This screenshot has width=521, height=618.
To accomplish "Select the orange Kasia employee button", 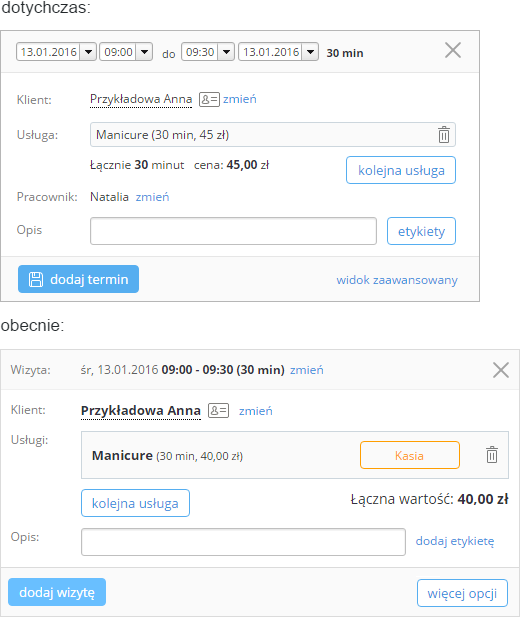I will 410,455.
